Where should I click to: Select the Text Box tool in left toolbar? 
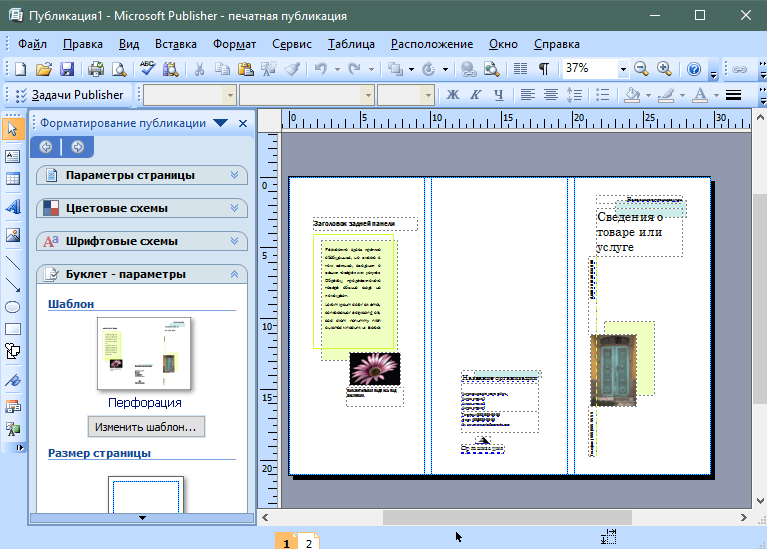13,157
